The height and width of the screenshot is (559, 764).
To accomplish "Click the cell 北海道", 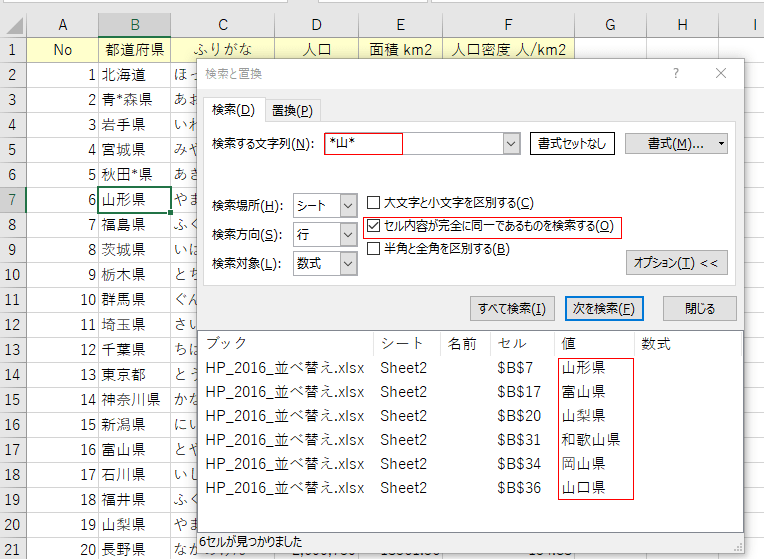I will (x=135, y=75).
